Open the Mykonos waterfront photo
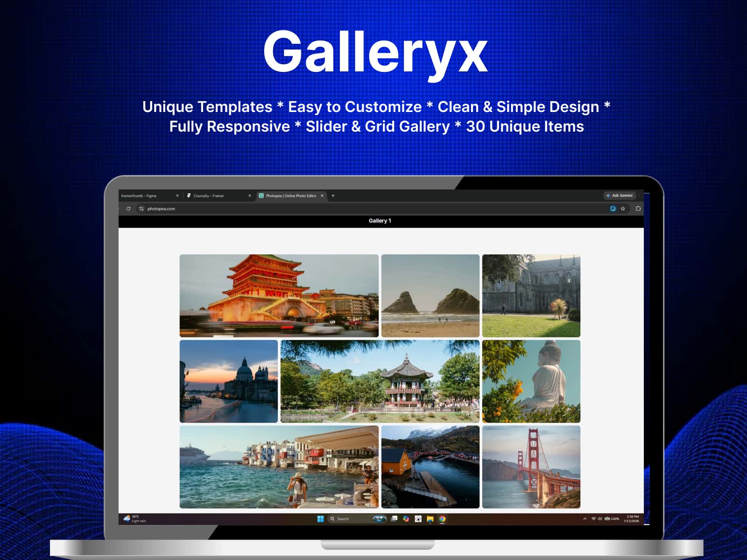This screenshot has height=560, width=747. tap(279, 467)
